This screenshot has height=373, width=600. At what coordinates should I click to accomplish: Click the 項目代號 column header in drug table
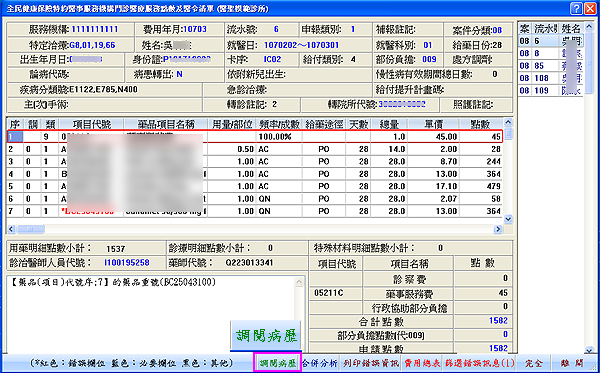(x=91, y=124)
